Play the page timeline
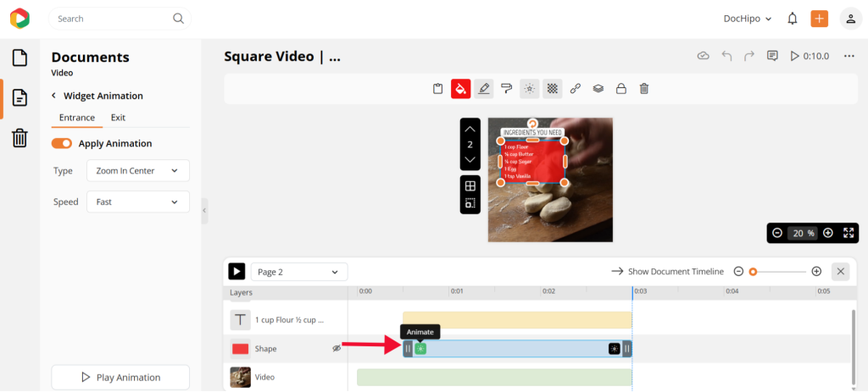The width and height of the screenshot is (868, 392). (x=236, y=272)
